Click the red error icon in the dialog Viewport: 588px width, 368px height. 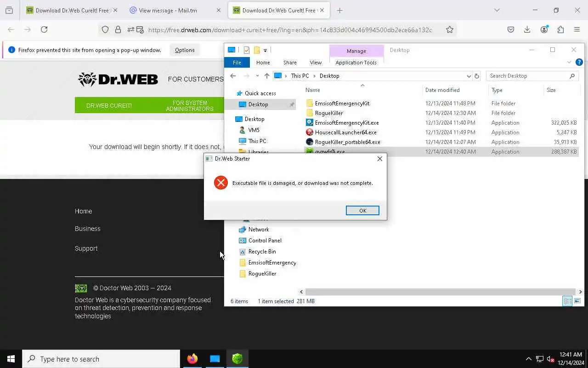221,183
